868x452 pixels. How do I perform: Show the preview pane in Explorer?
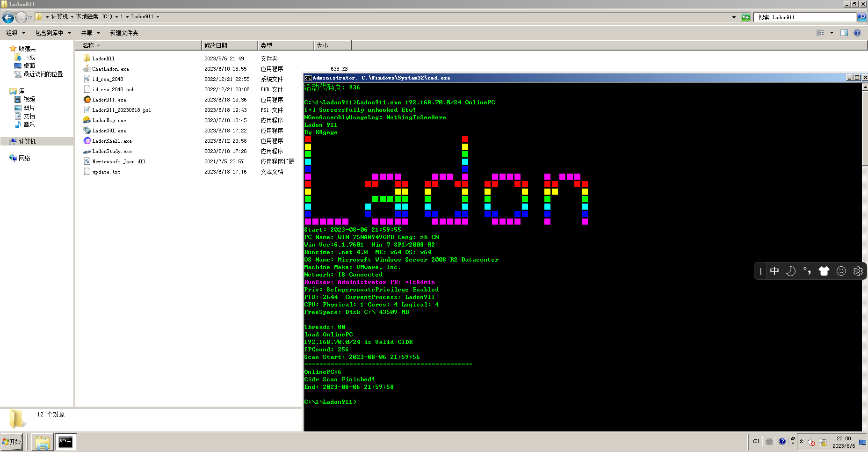tap(844, 33)
